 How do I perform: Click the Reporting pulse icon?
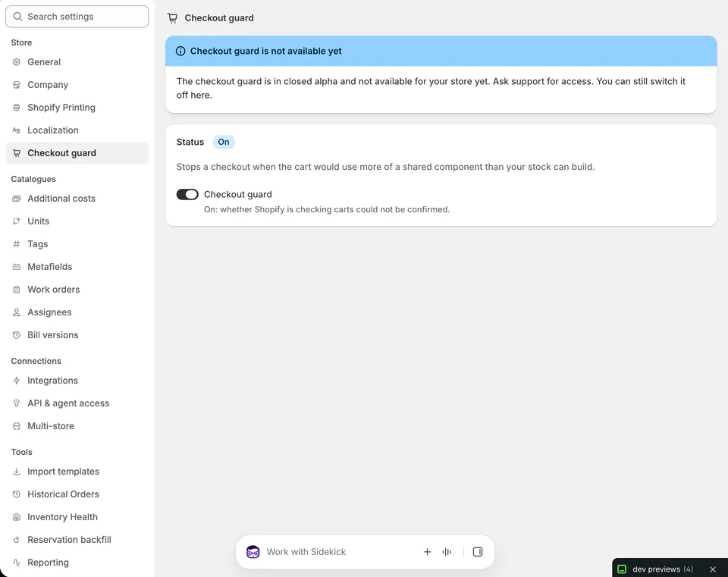click(17, 562)
